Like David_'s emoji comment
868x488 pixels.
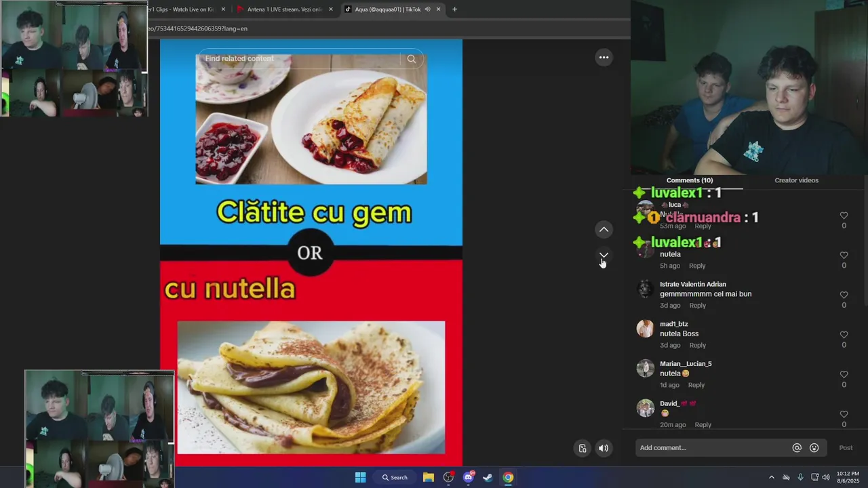(844, 414)
